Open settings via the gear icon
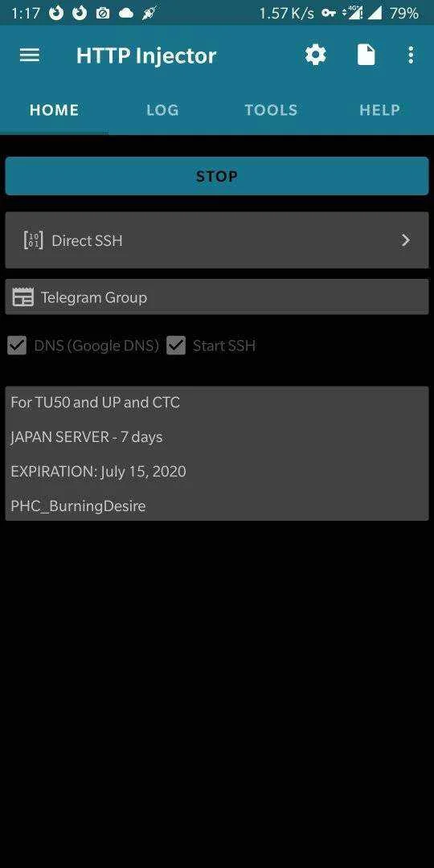Screen dimensions: 434x868 point(316,55)
